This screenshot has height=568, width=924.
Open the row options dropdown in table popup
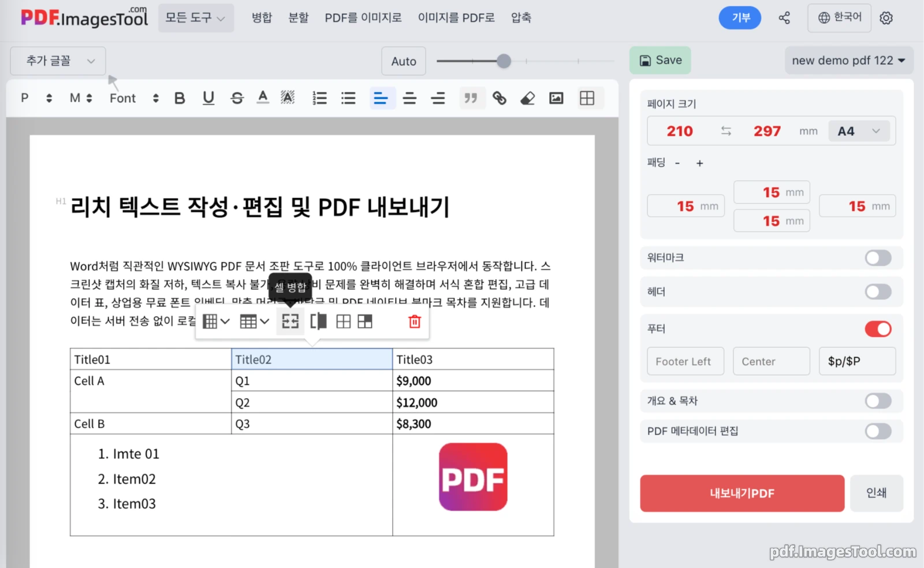tap(255, 321)
